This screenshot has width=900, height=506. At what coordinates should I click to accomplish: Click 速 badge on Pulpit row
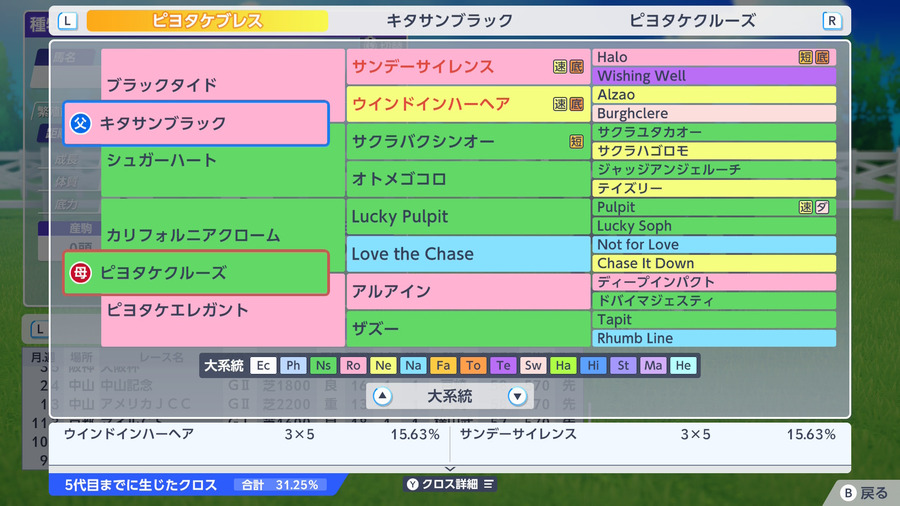pos(806,207)
